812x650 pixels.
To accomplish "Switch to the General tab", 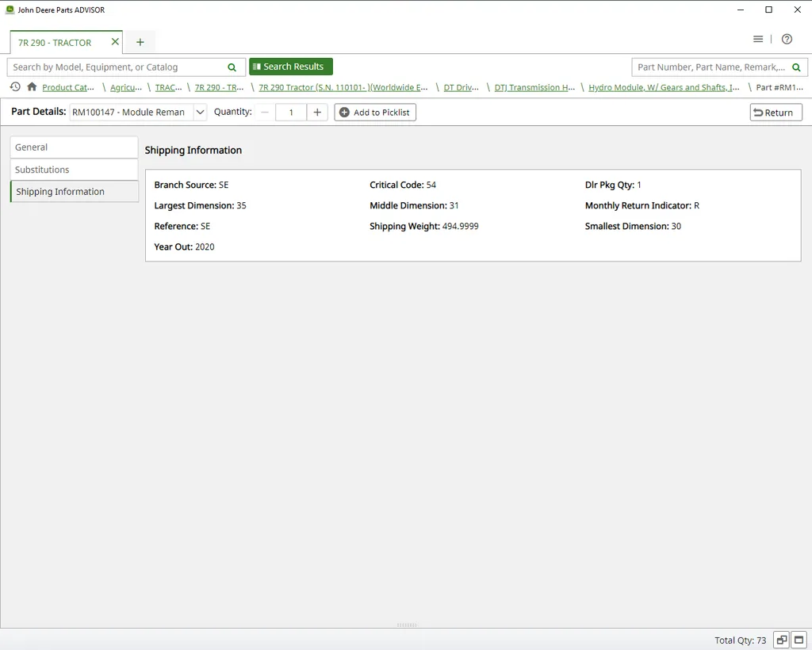I will tap(74, 147).
